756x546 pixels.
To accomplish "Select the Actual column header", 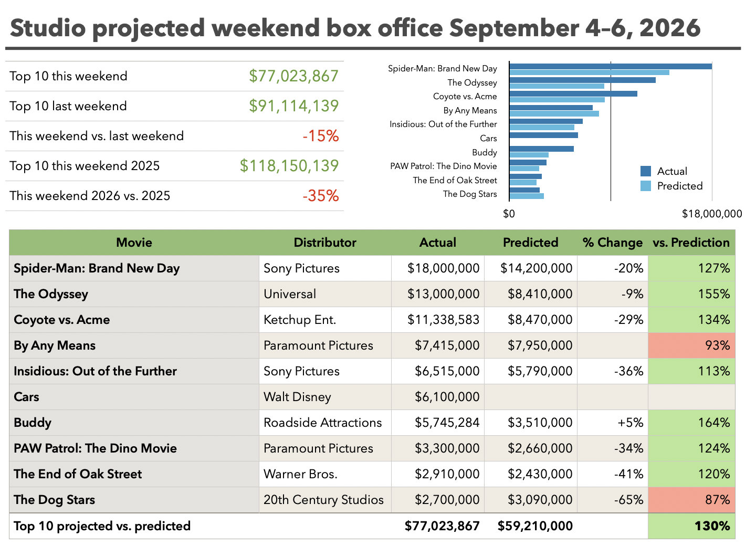I will coord(438,243).
